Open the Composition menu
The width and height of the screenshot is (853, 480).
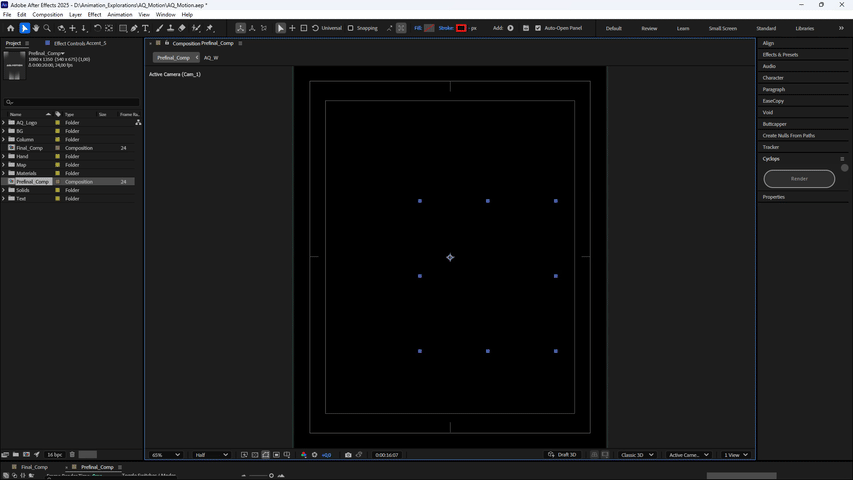pos(47,15)
